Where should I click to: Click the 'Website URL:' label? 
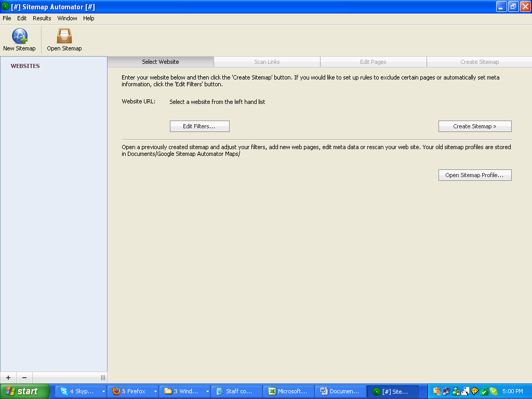138,101
